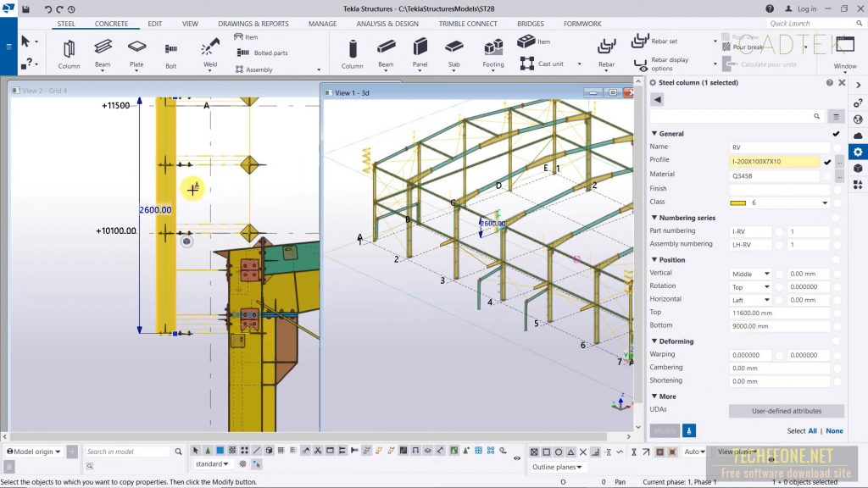This screenshot has height=488, width=868.
Task: Open the ANALYSIS & DESIGN tab
Action: pos(387,24)
